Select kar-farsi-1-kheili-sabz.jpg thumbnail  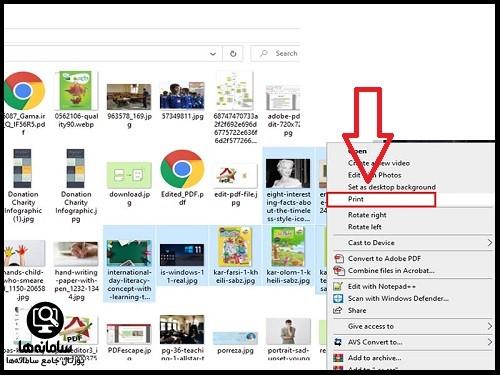point(235,246)
